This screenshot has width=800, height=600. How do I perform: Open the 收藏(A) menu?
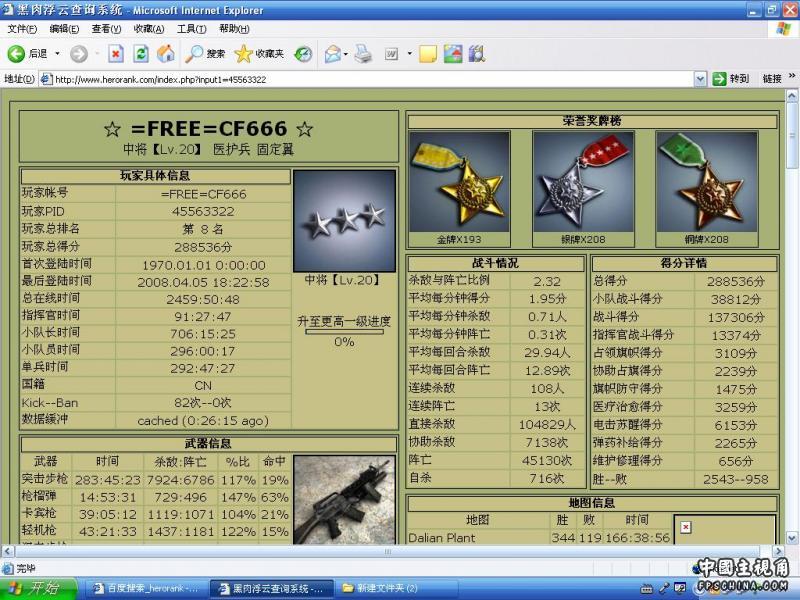148,29
